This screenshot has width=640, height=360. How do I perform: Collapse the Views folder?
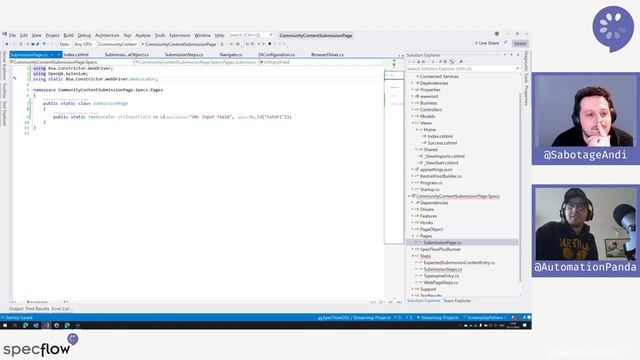coord(412,123)
